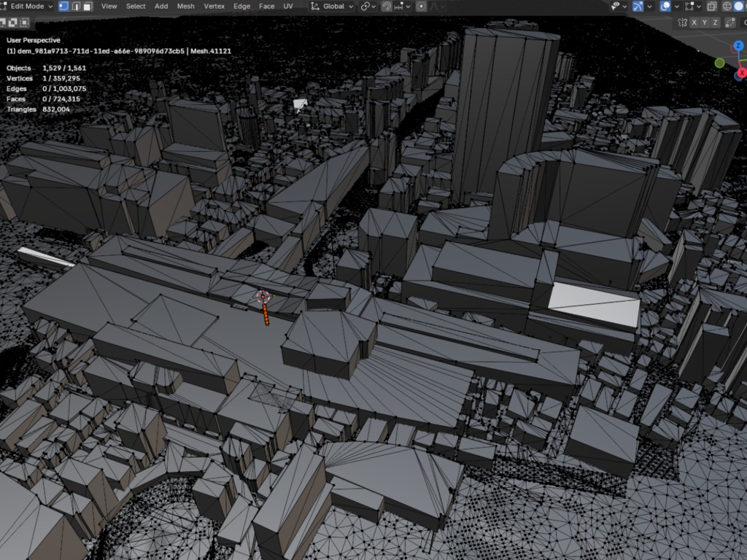
Task: Open the UV menu
Action: (288, 6)
